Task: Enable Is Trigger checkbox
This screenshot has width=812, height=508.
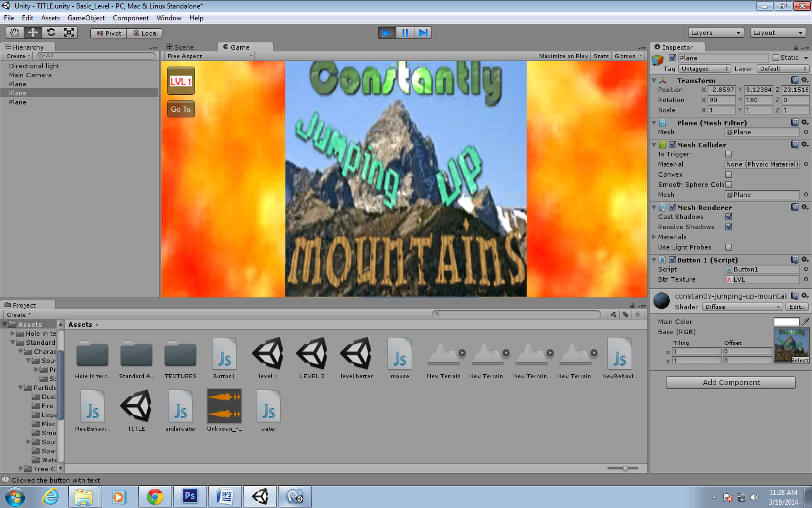Action: tap(729, 154)
